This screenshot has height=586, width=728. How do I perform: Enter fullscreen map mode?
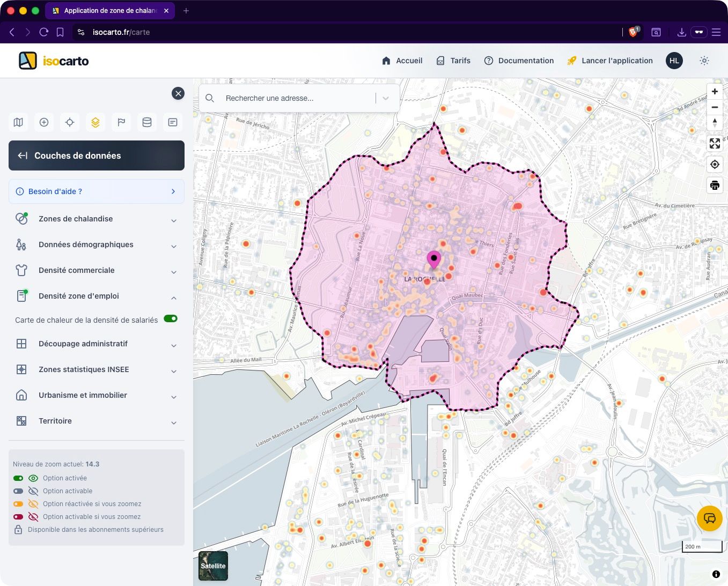pos(715,143)
